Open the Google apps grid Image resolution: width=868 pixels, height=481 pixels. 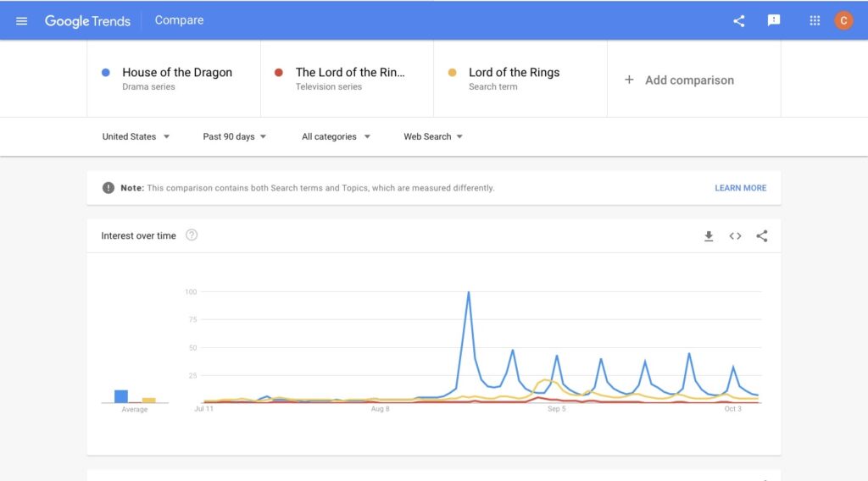click(x=815, y=20)
